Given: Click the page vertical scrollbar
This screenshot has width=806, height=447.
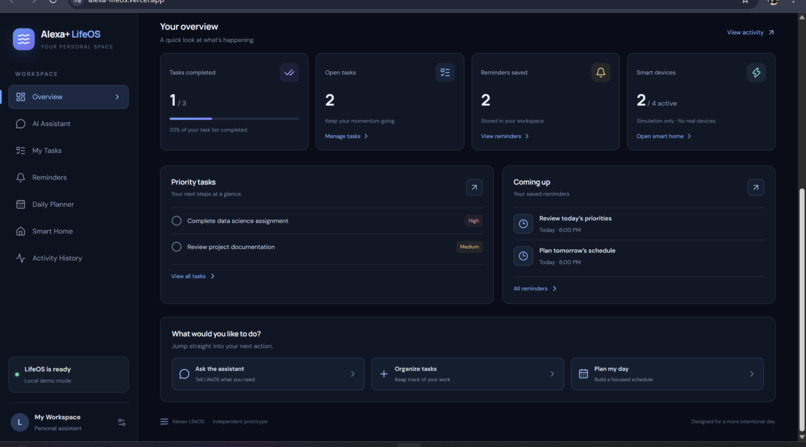Looking at the screenshot, I should click(801, 310).
